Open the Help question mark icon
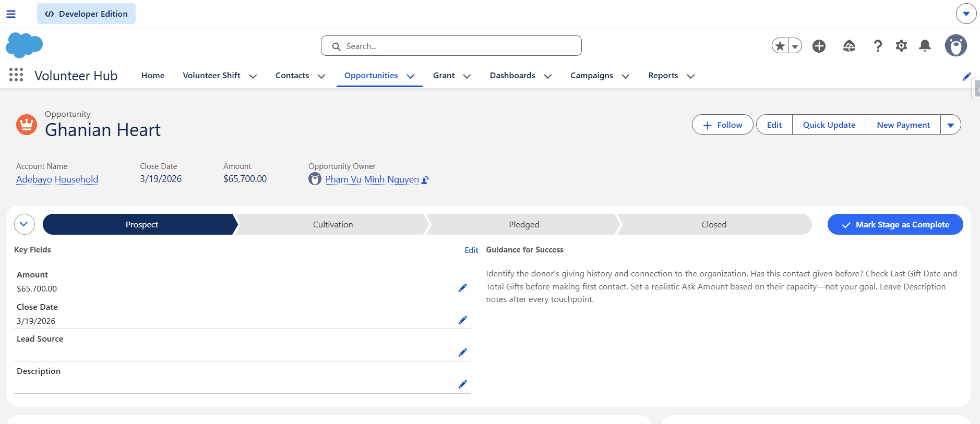 pyautogui.click(x=878, y=46)
